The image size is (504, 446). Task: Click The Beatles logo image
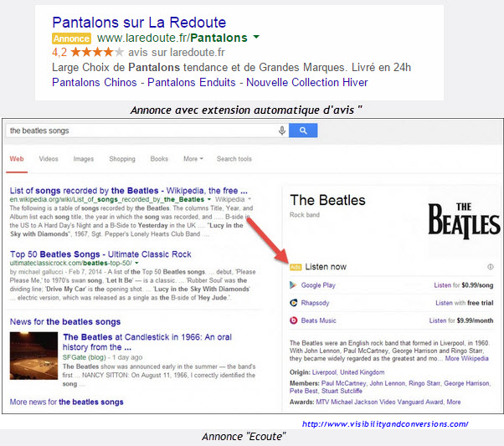click(x=464, y=221)
